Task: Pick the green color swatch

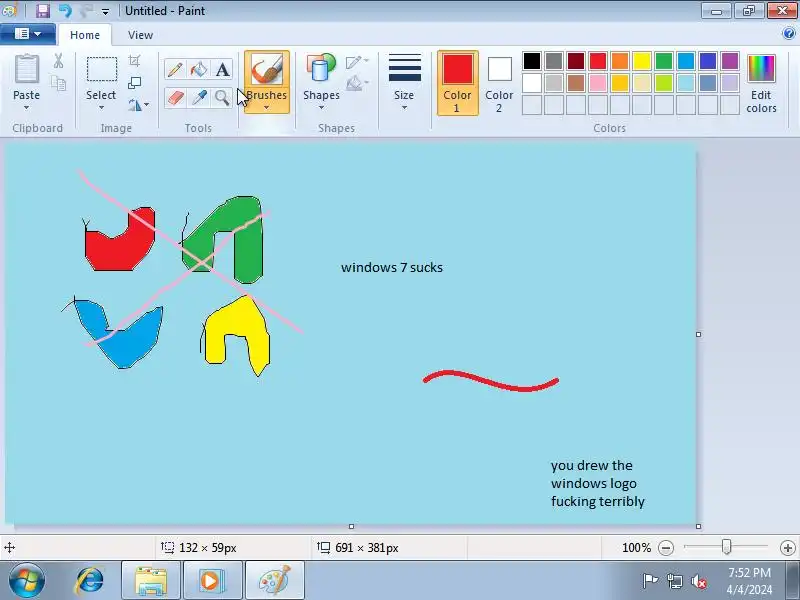Action: coord(664,61)
